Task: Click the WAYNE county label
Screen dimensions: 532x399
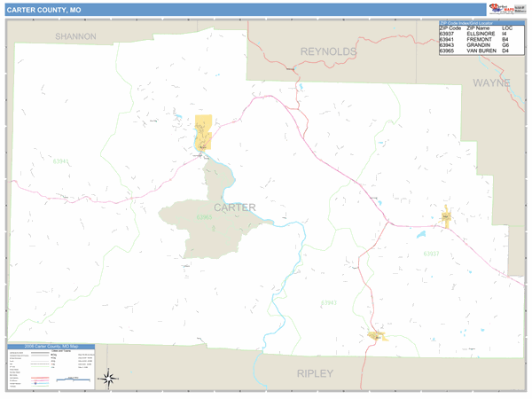Action: click(491, 82)
